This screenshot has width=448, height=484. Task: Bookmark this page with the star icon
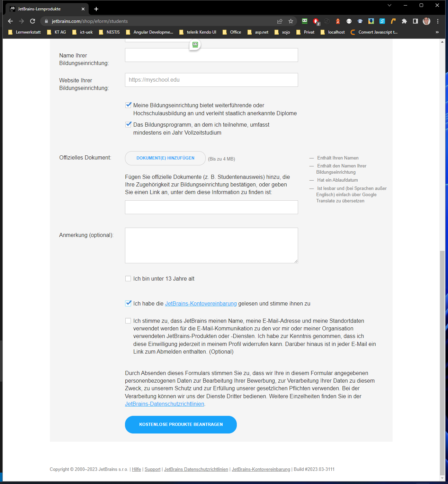(x=291, y=21)
